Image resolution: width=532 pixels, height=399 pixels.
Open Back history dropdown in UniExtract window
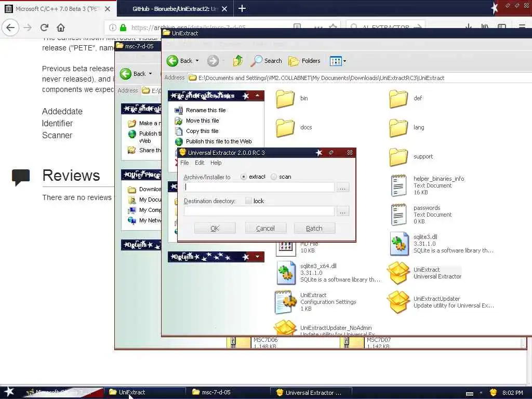pos(197,61)
